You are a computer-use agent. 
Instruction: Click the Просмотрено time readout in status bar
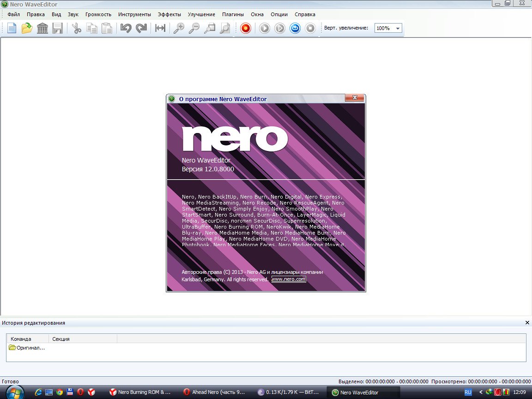pyautogui.click(x=481, y=381)
